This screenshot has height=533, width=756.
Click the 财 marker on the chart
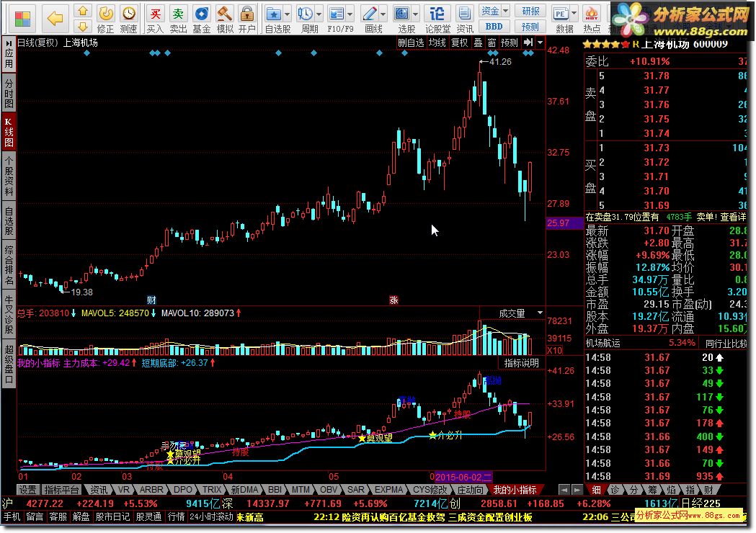point(151,300)
